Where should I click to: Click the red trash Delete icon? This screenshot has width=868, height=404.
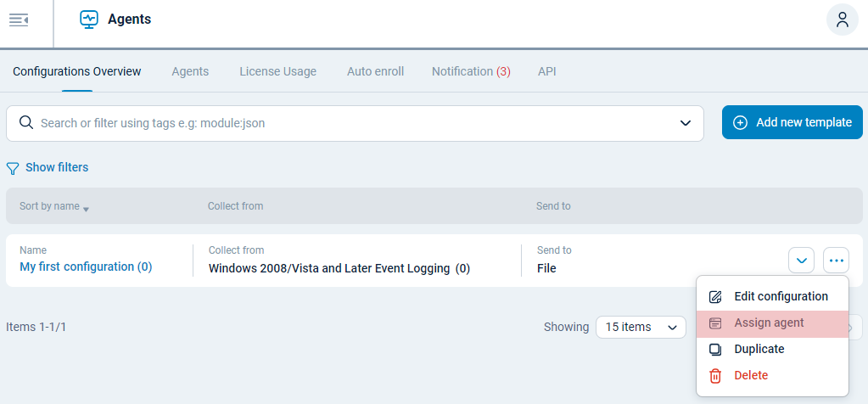(715, 375)
